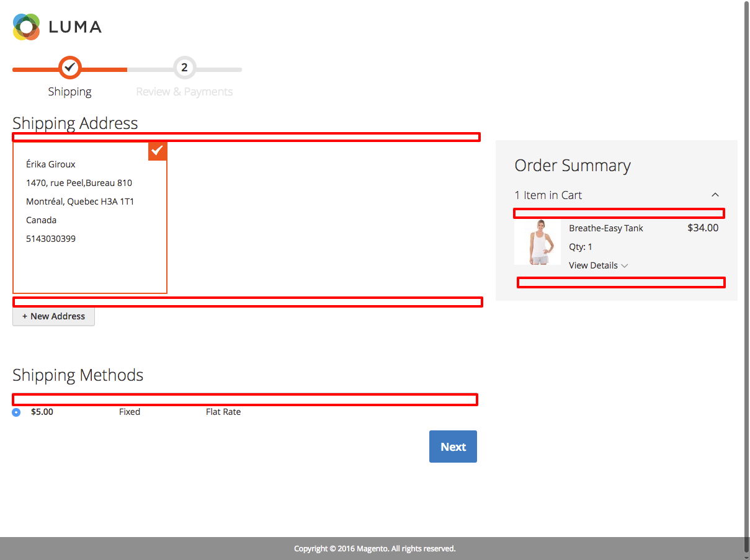Toggle the "1 Item in Cart" section title

(548, 195)
